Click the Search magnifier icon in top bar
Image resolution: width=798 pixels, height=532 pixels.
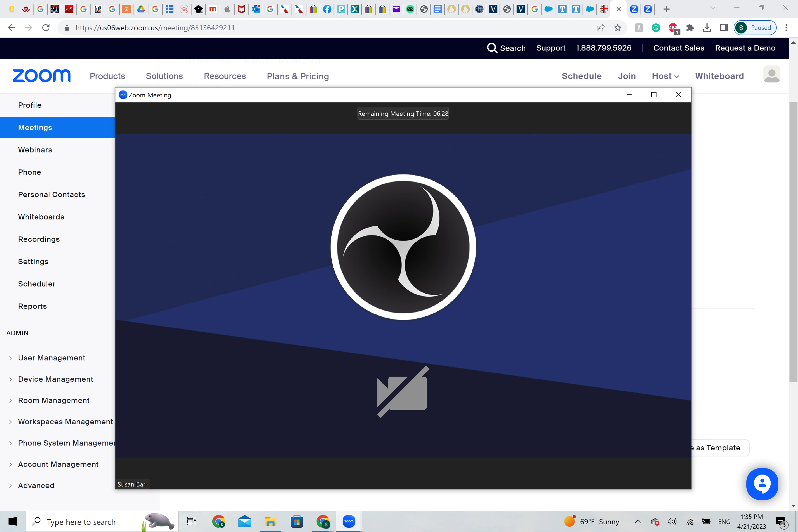(492, 48)
